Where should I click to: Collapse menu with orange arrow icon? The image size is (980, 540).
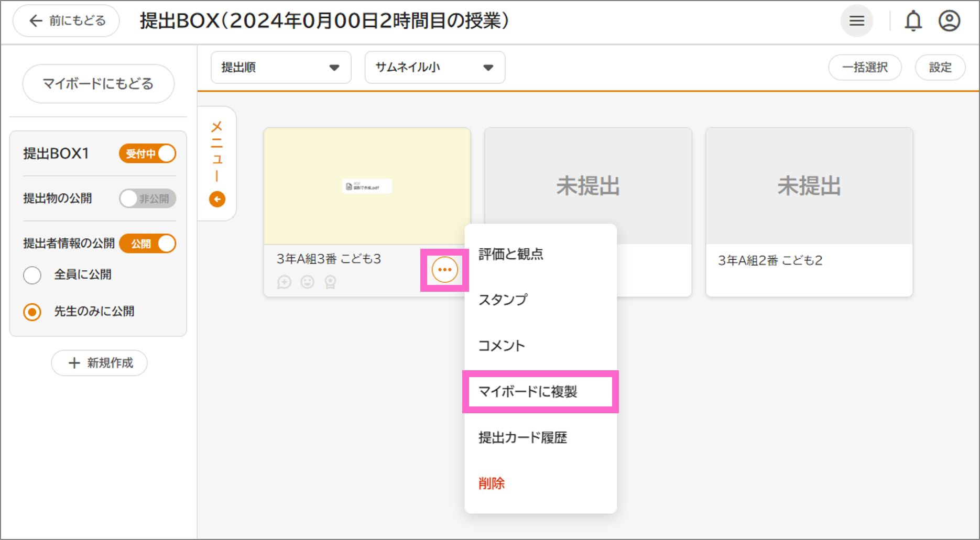point(217,199)
